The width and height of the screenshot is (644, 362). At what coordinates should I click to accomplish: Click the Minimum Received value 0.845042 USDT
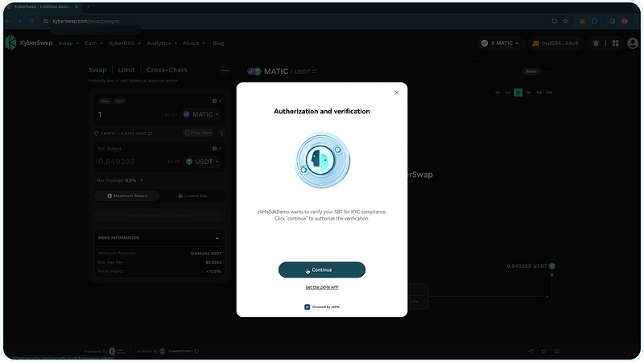[206, 253]
